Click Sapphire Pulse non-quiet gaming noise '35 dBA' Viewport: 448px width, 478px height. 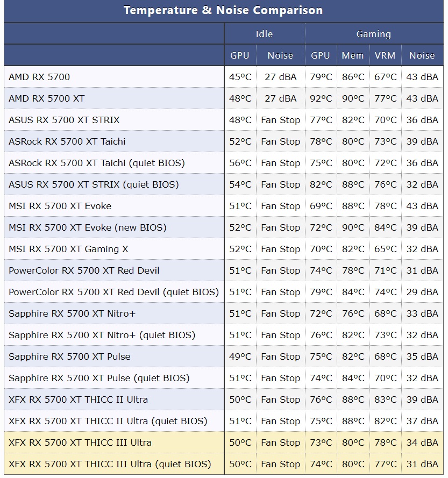pyautogui.click(x=422, y=356)
